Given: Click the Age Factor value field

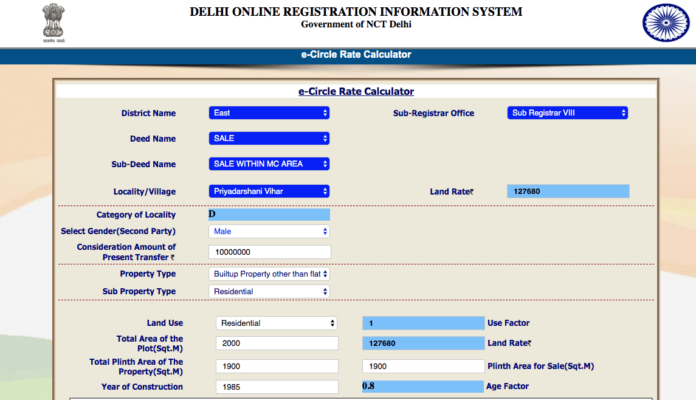Looking at the screenshot, I should (422, 387).
